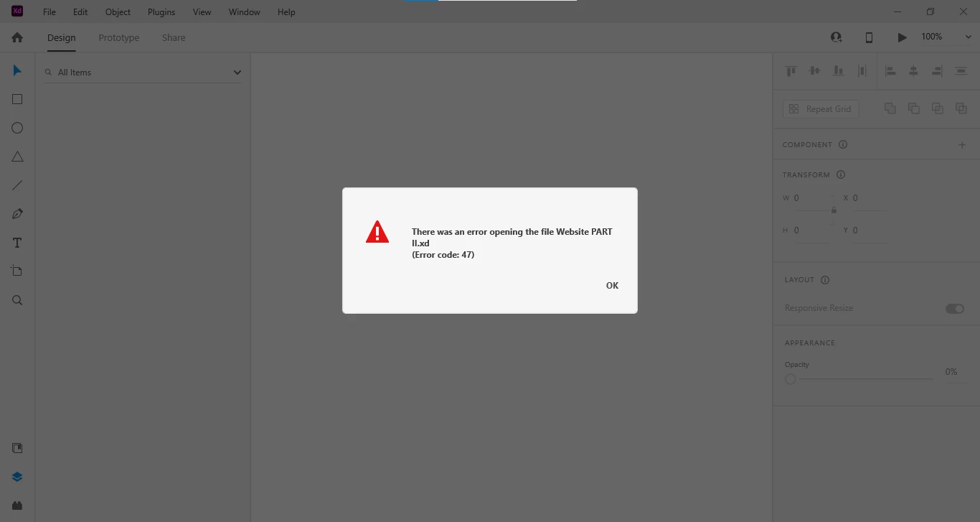The height and width of the screenshot is (522, 980).
Task: Open the Libraries panel icon
Action: [17, 448]
